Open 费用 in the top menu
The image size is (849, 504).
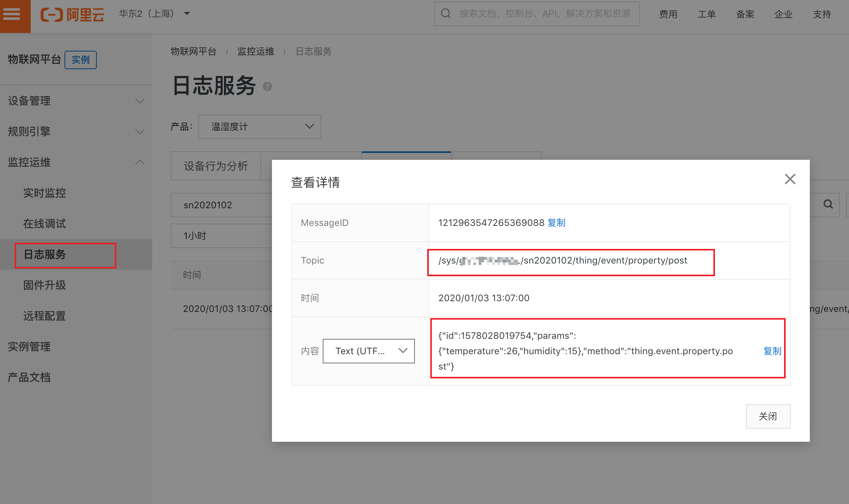coord(668,15)
